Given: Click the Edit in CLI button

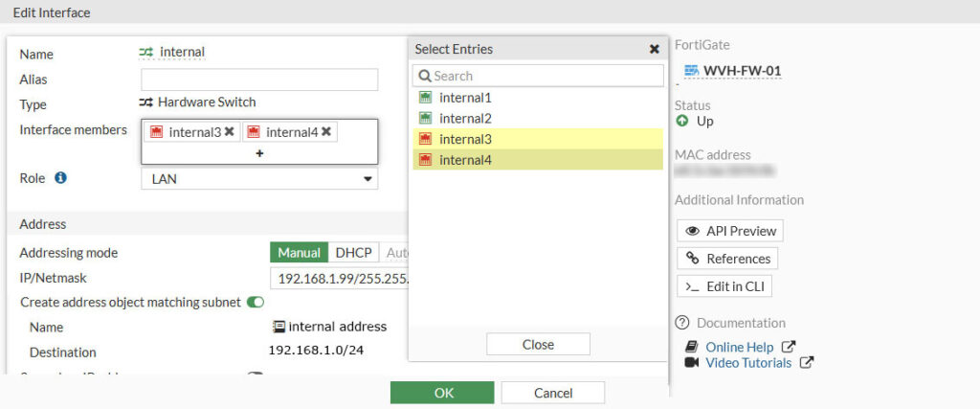Looking at the screenshot, I should [x=724, y=285].
